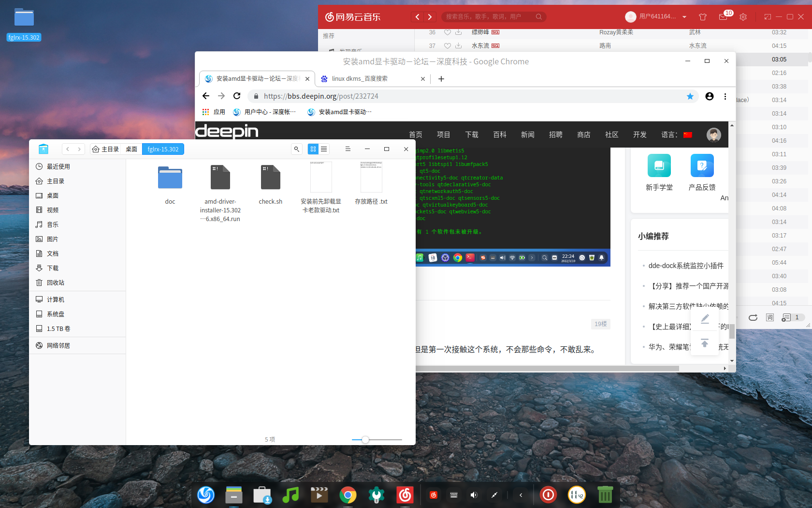Launch the deepin App Store from the dock
The image size is (812, 508).
click(x=262, y=495)
